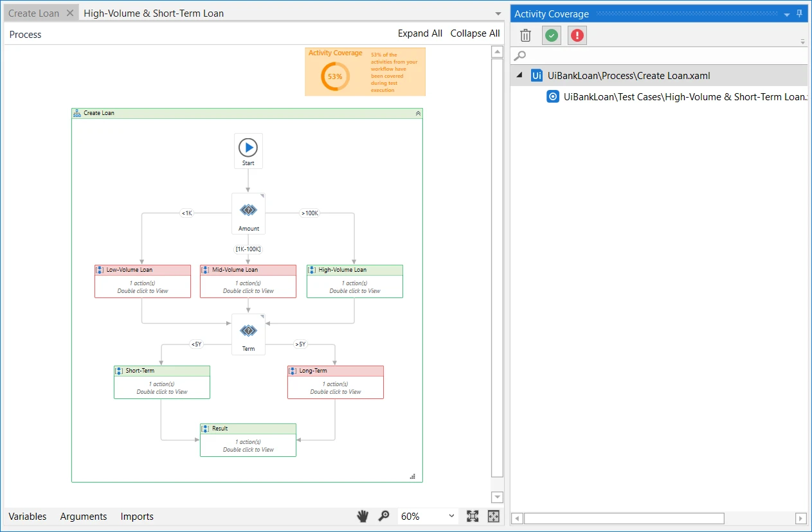Click the fit to screen icon
The image size is (812, 532).
tap(473, 516)
